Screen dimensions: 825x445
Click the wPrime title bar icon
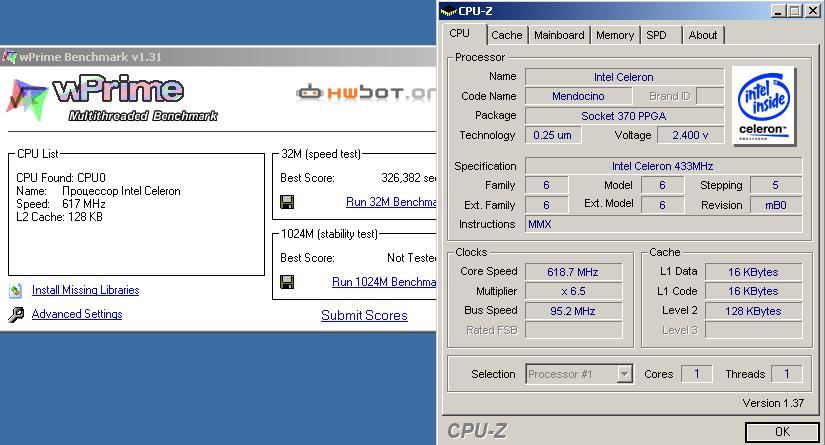click(9, 56)
